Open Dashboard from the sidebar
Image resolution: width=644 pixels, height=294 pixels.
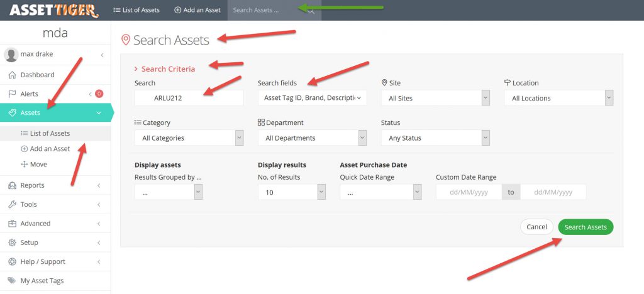click(x=37, y=75)
